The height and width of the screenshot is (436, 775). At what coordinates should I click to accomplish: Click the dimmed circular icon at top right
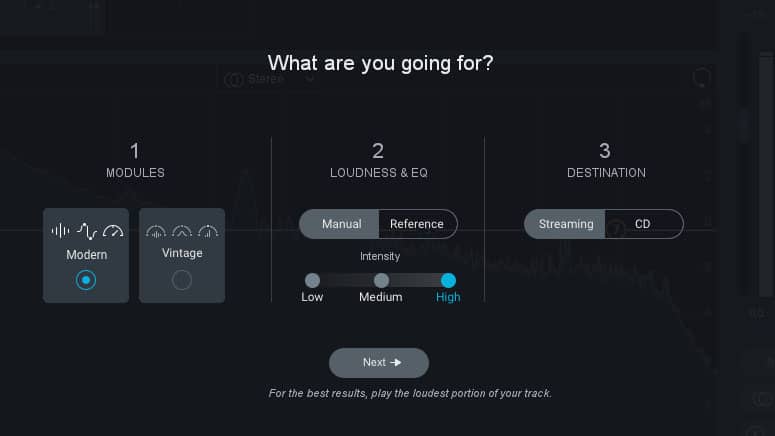pos(702,77)
